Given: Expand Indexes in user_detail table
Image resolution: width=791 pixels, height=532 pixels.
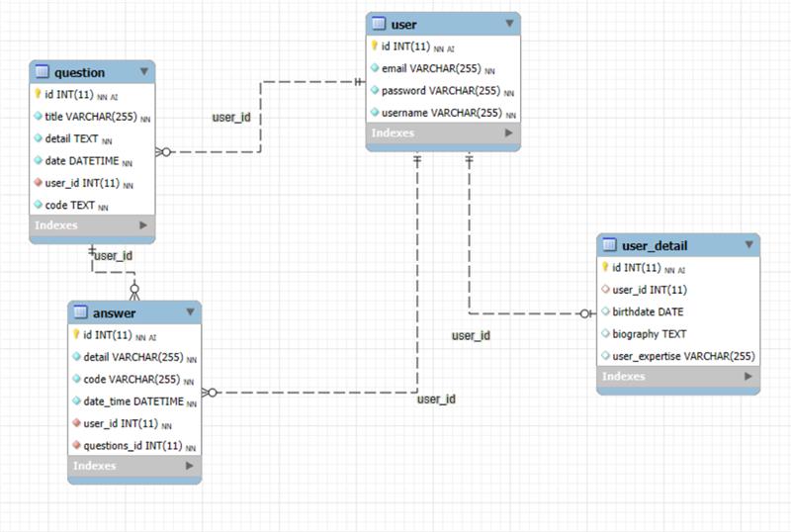Looking at the screenshot, I should [x=747, y=377].
